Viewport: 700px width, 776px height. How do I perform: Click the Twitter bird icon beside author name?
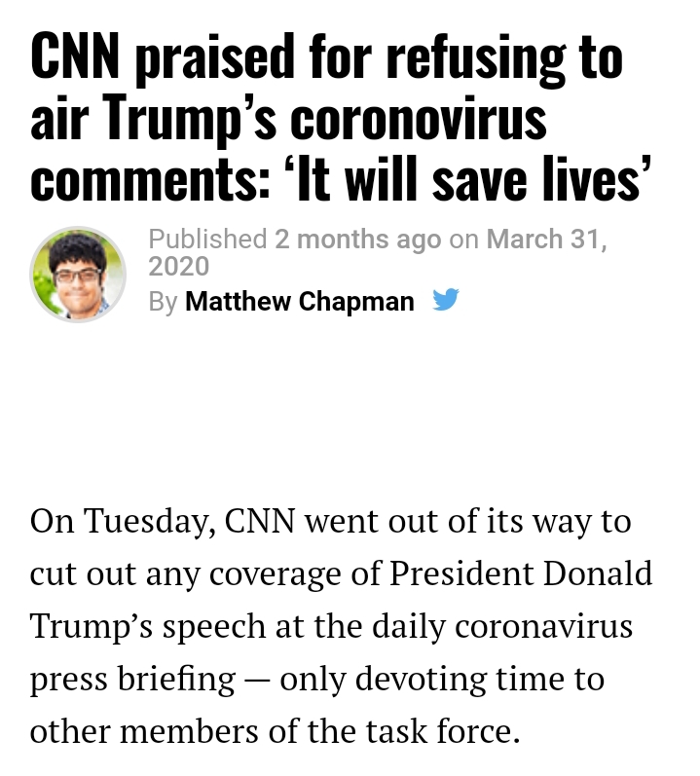point(445,300)
